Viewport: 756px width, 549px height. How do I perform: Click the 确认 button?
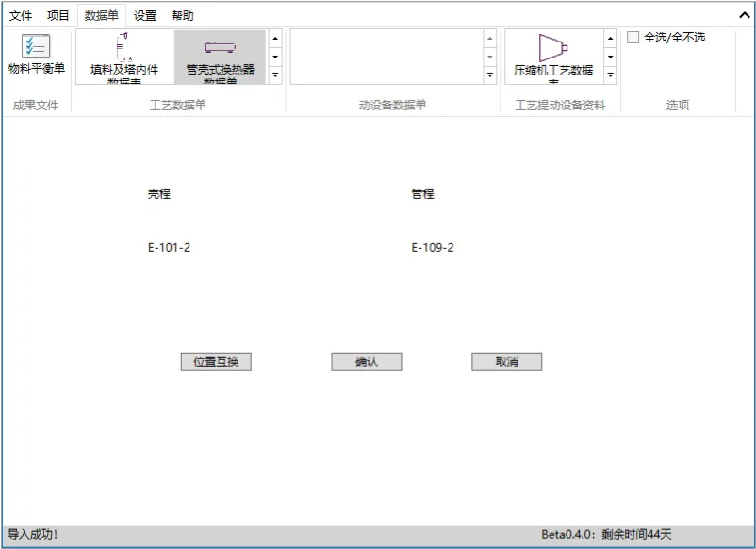click(x=367, y=361)
